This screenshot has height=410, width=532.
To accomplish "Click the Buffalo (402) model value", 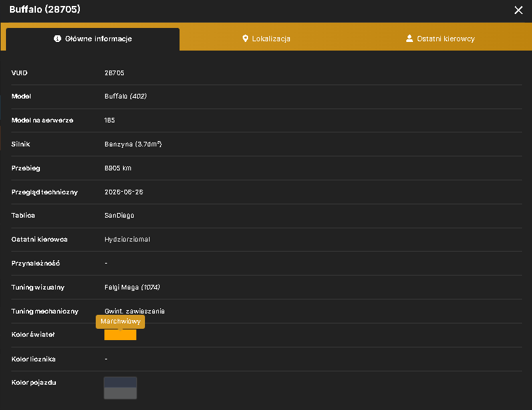I will click(126, 97).
